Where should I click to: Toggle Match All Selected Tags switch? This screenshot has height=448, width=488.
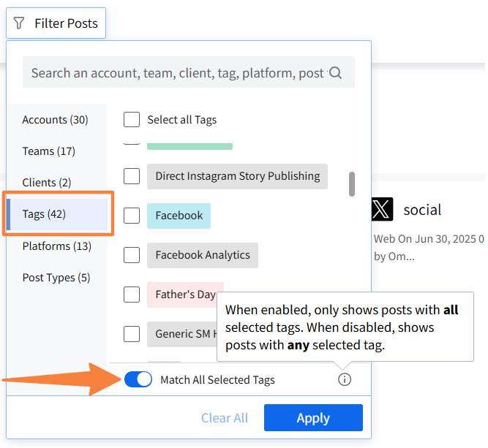tap(138, 379)
